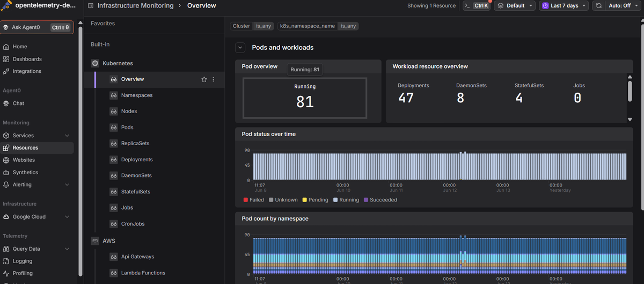The width and height of the screenshot is (644, 284).
Task: Expand the Google Cloud submenu chevron
Action: pyautogui.click(x=67, y=217)
